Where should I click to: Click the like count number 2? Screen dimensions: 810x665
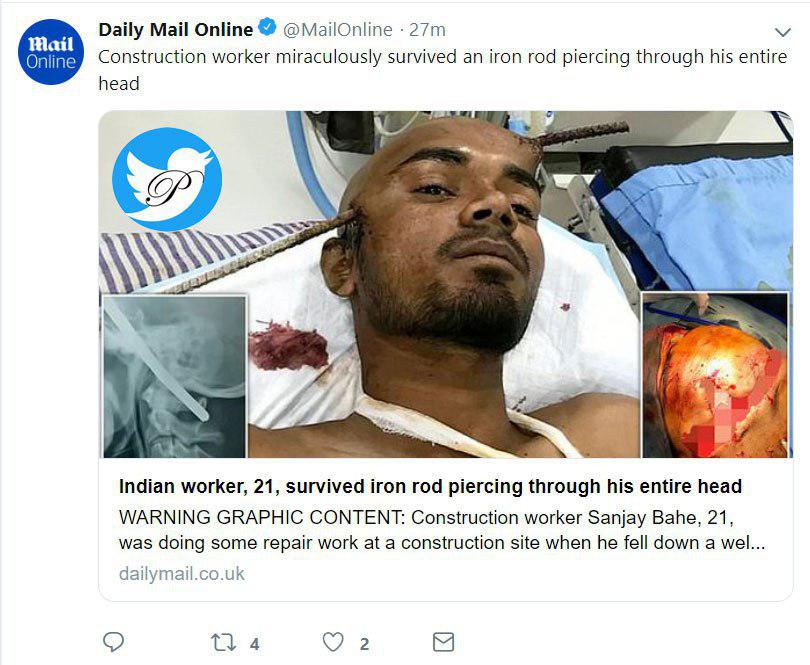[364, 644]
